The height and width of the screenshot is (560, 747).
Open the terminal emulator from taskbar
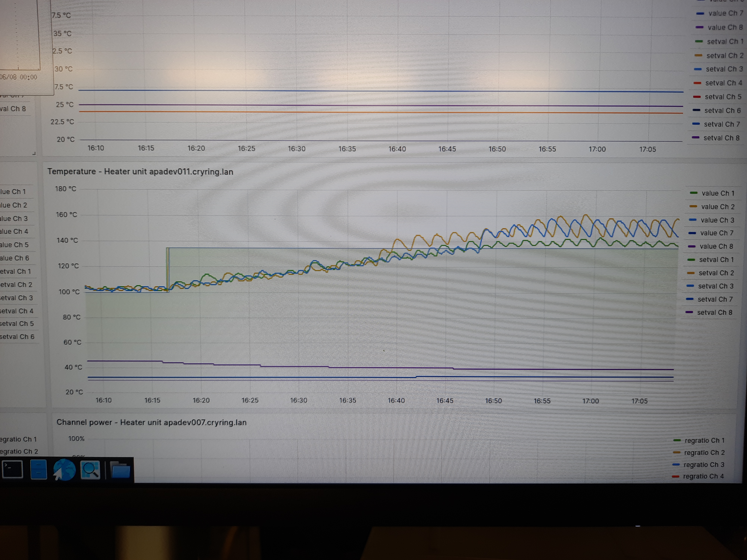(x=13, y=469)
